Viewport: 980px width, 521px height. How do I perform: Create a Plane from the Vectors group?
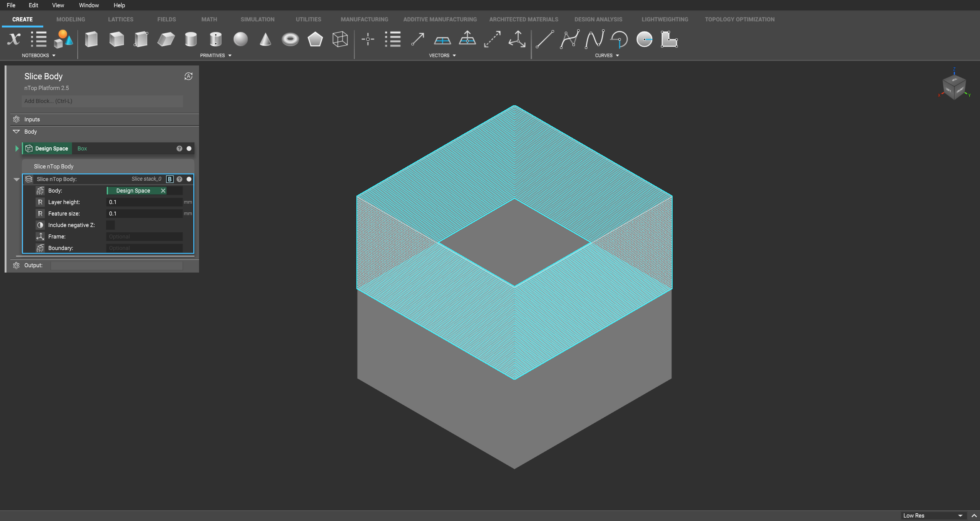pos(443,40)
